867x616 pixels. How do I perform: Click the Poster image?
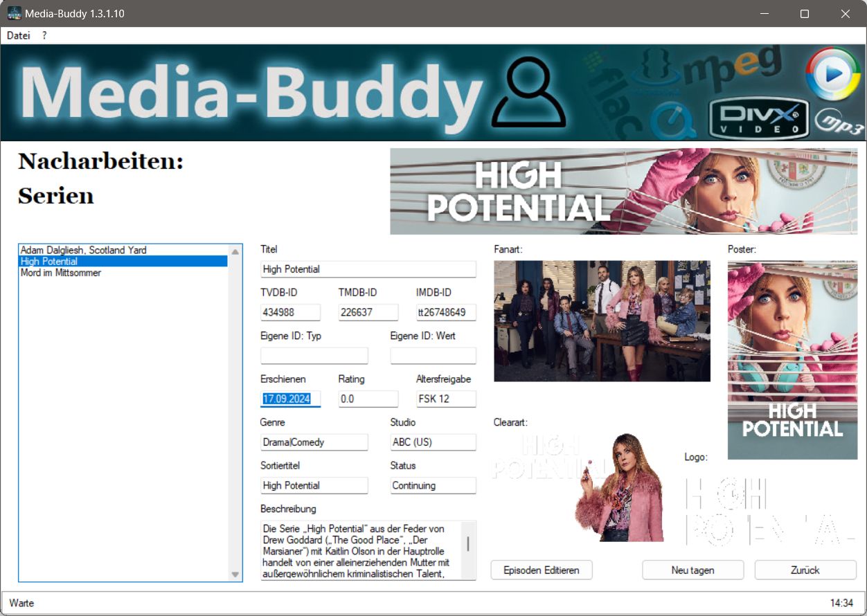(x=792, y=360)
